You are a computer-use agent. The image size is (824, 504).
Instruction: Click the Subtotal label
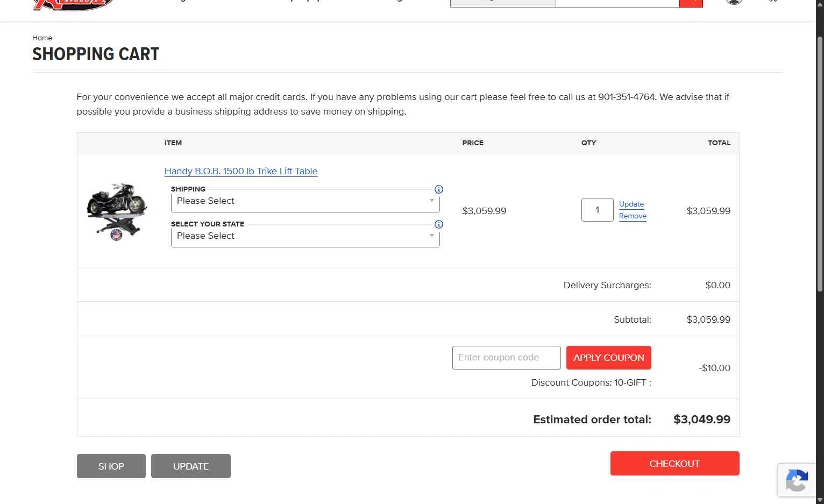click(633, 320)
